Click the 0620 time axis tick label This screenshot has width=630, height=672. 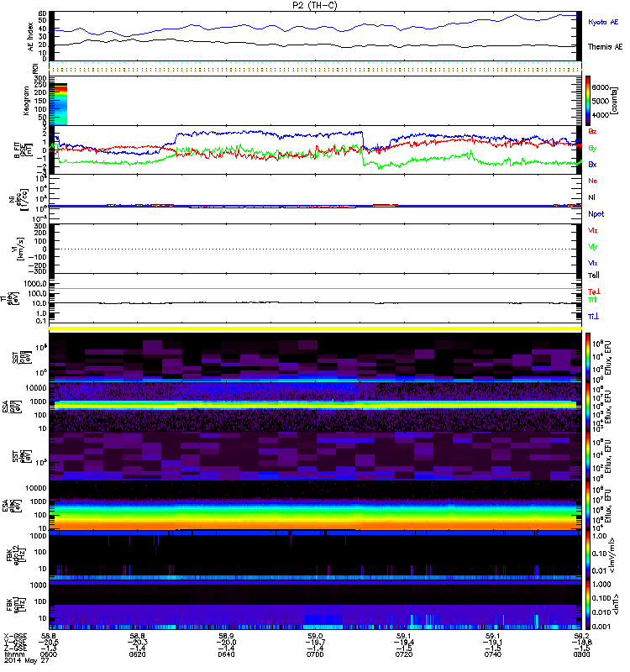(x=138, y=655)
